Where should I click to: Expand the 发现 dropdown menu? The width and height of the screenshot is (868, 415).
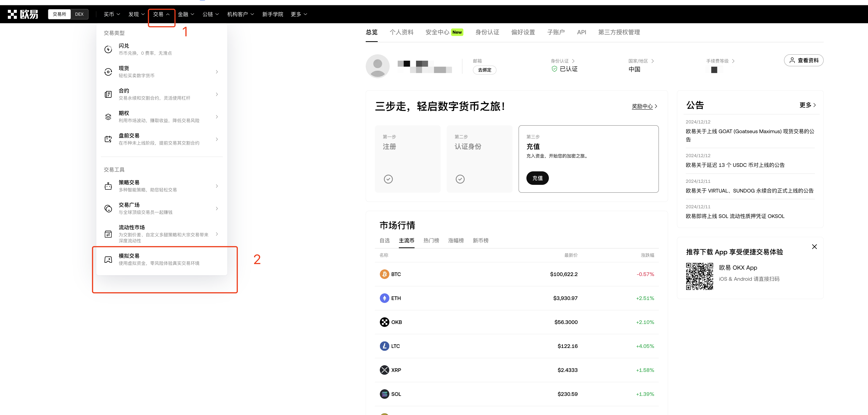point(137,14)
